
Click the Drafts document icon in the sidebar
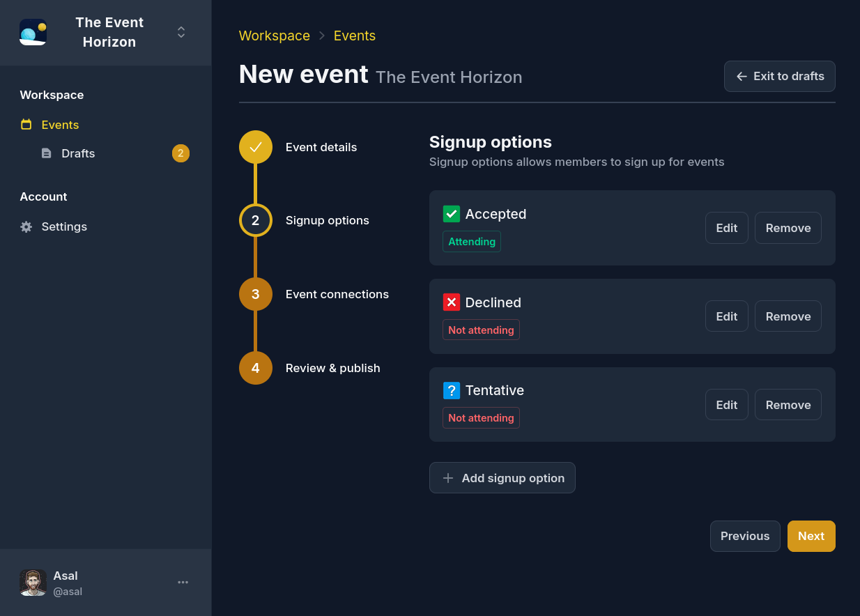click(46, 153)
